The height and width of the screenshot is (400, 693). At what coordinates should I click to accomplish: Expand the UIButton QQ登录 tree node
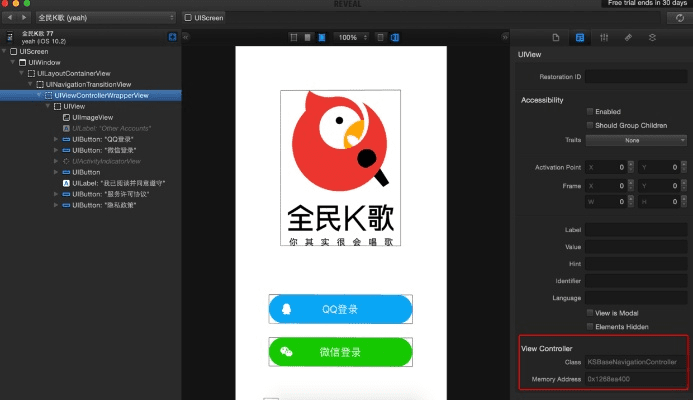click(x=56, y=139)
